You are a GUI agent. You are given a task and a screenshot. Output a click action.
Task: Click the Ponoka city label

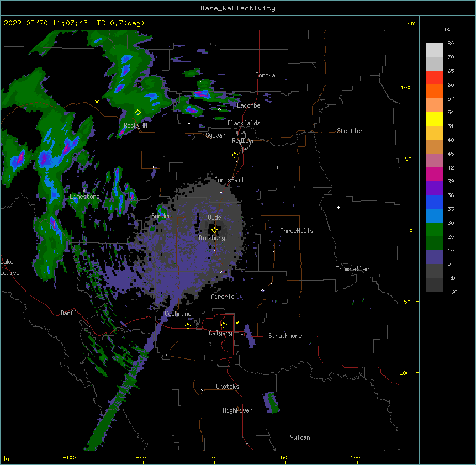(x=265, y=75)
